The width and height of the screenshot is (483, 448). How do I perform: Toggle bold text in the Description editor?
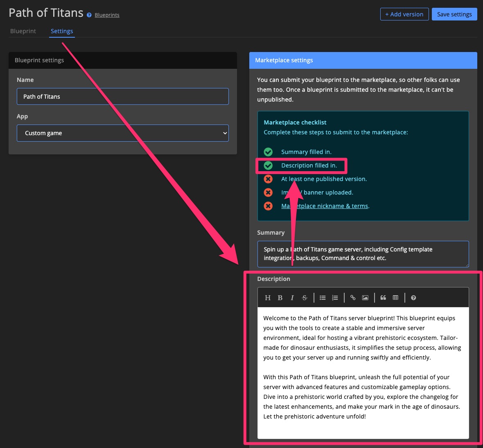280,298
